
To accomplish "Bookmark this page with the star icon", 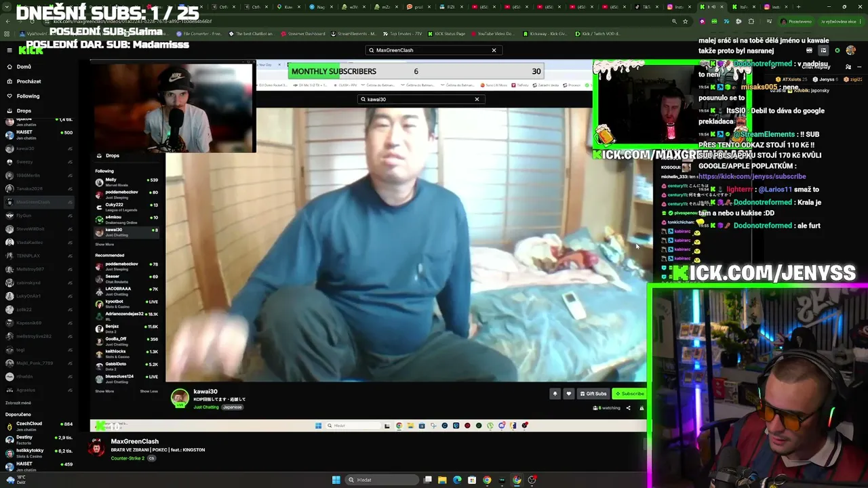I will click(x=686, y=22).
